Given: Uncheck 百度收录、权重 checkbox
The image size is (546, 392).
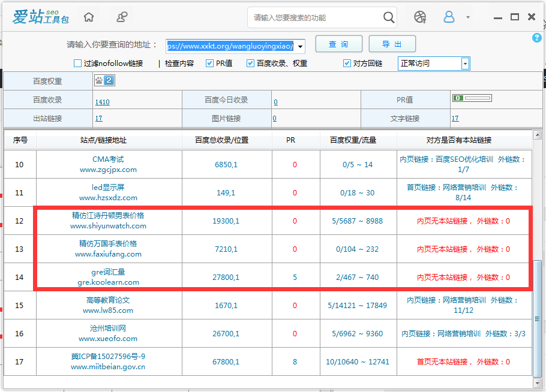Looking at the screenshot, I should pyautogui.click(x=250, y=64).
